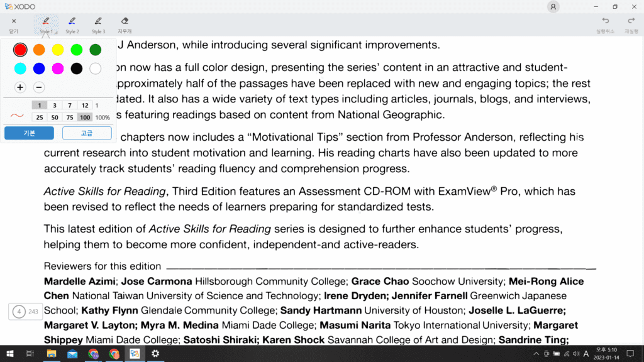Undo the last annotation (실행취소)
644x362 pixels.
click(606, 25)
